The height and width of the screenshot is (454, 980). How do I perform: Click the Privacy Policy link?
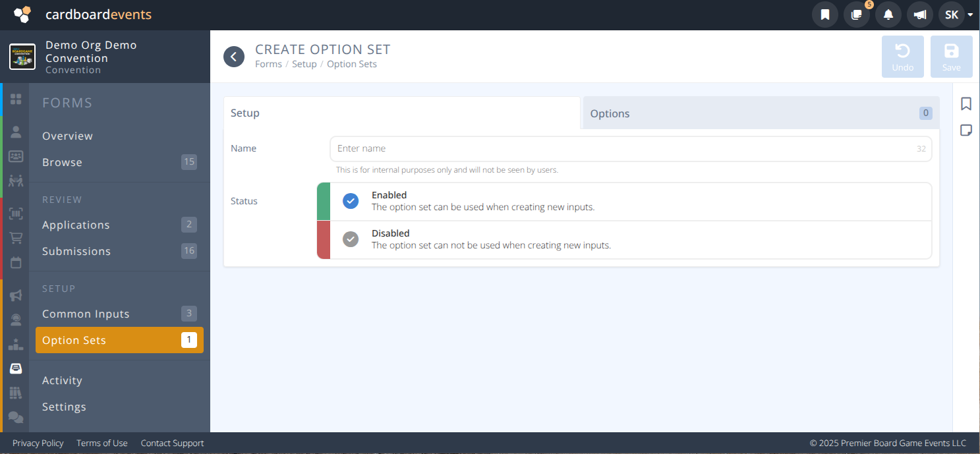click(38, 443)
